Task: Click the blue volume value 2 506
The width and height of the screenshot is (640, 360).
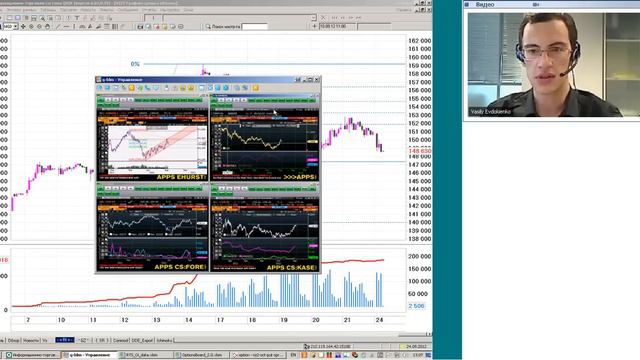Action: (416, 306)
